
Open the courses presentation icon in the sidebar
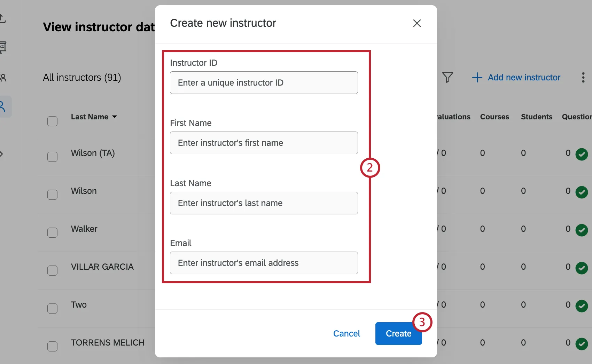[x=3, y=47]
